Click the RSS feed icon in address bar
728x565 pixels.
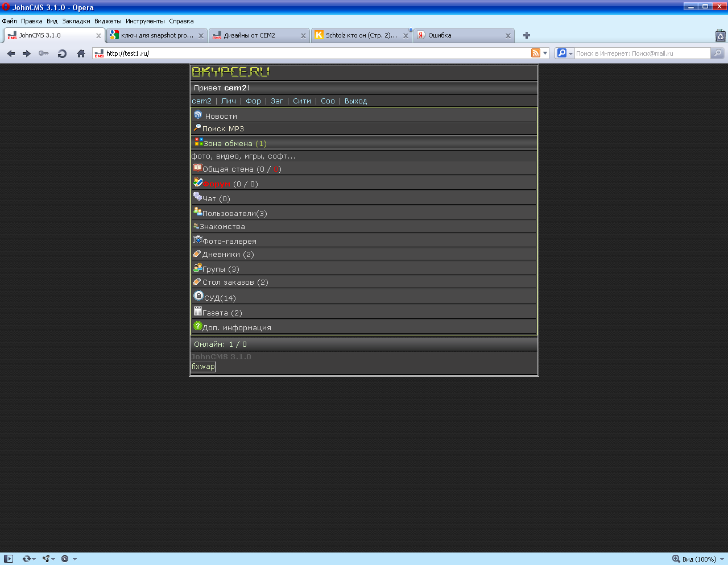[x=536, y=53]
